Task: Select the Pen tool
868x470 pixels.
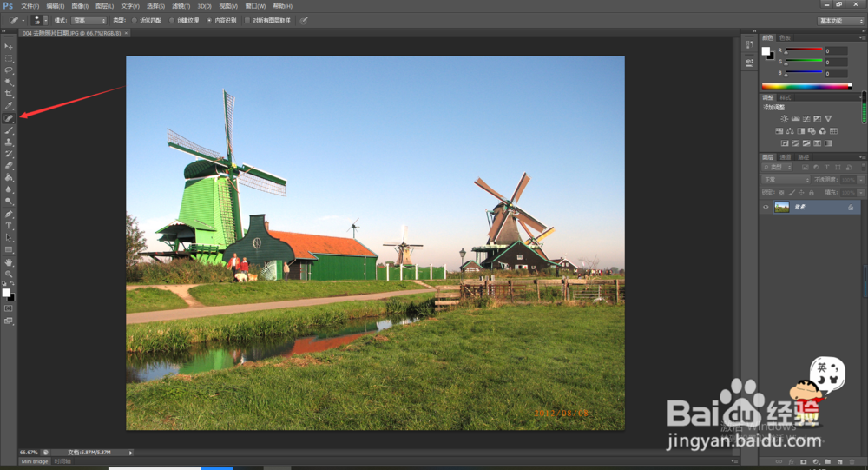Action: coord(9,214)
